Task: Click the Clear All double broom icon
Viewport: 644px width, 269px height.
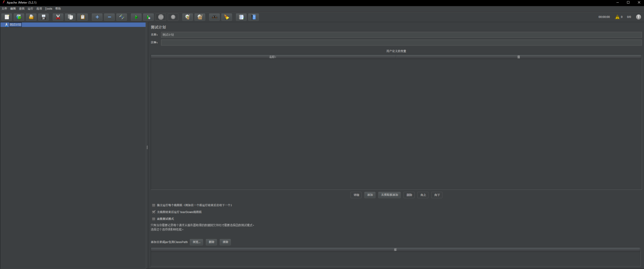Action: pos(200,17)
